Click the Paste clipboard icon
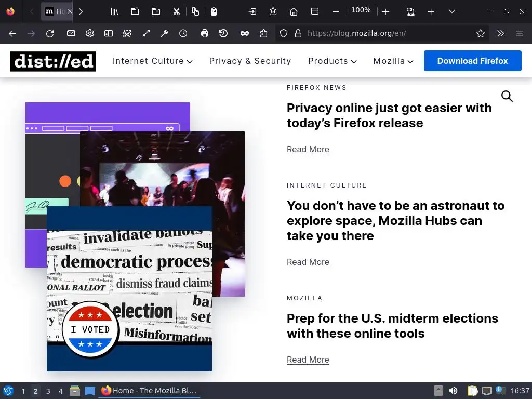The width and height of the screenshot is (532, 399). [214, 11]
